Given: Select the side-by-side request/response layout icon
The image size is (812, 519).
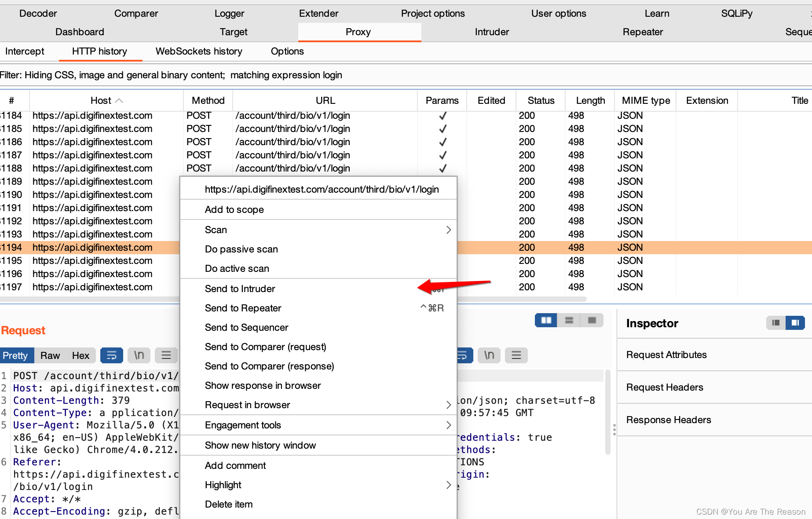Looking at the screenshot, I should (x=546, y=320).
